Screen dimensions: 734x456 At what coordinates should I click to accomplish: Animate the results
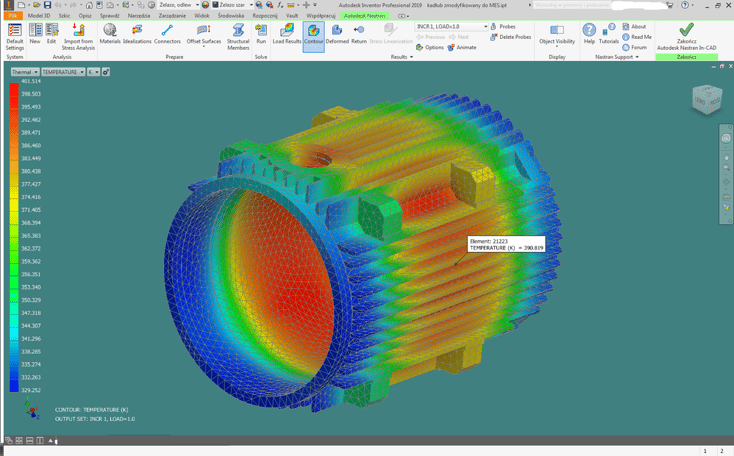point(462,47)
